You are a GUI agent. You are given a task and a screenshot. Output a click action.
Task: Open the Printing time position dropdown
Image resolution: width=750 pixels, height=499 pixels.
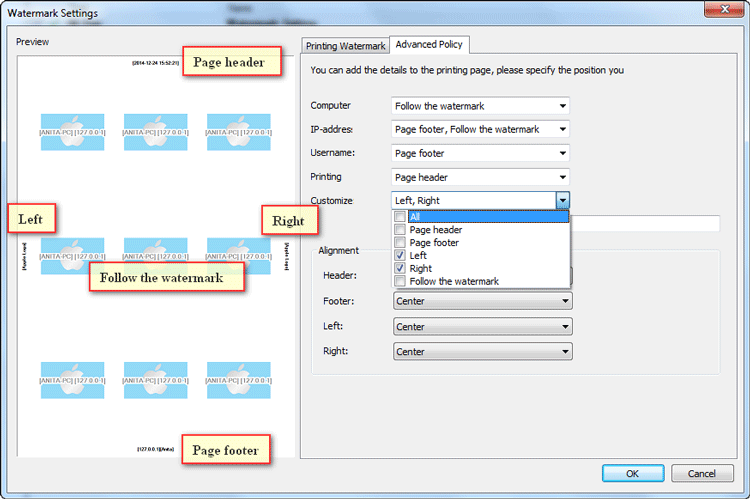480,177
